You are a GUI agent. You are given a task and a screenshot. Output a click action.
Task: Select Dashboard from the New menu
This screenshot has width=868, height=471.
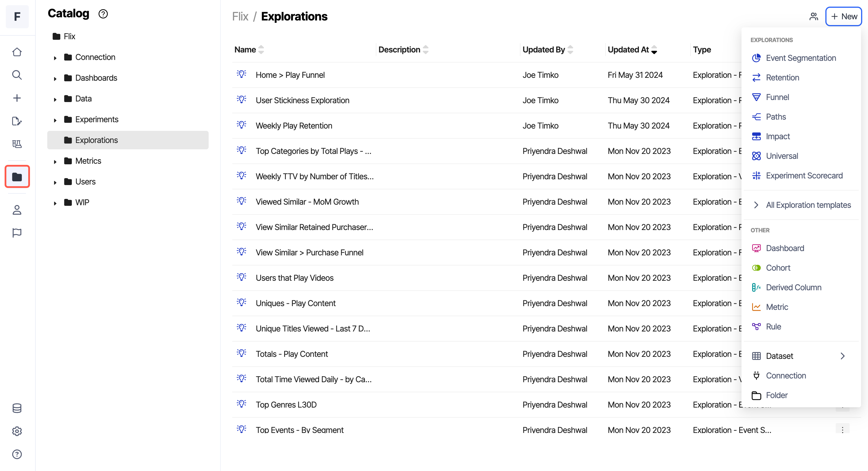pyautogui.click(x=801, y=248)
